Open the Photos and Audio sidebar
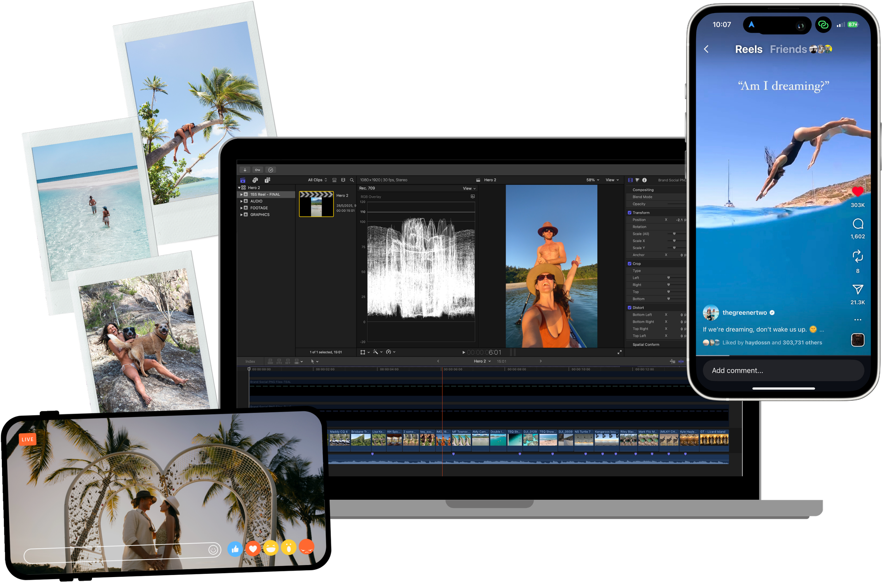882x588 pixels. pyautogui.click(x=255, y=180)
